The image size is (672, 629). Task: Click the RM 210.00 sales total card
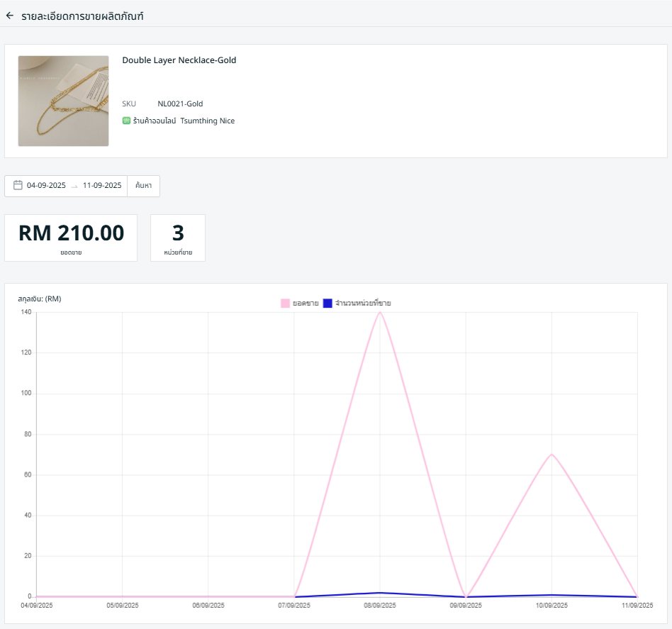coord(71,238)
